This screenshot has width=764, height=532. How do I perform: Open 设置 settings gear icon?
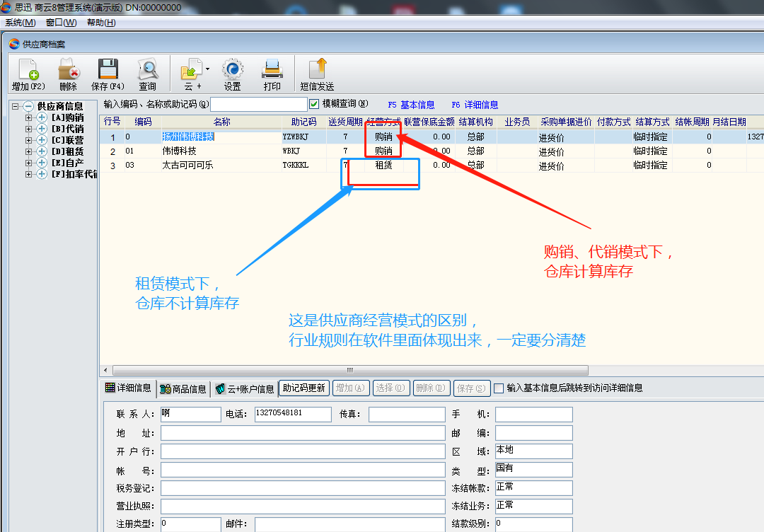point(232,71)
